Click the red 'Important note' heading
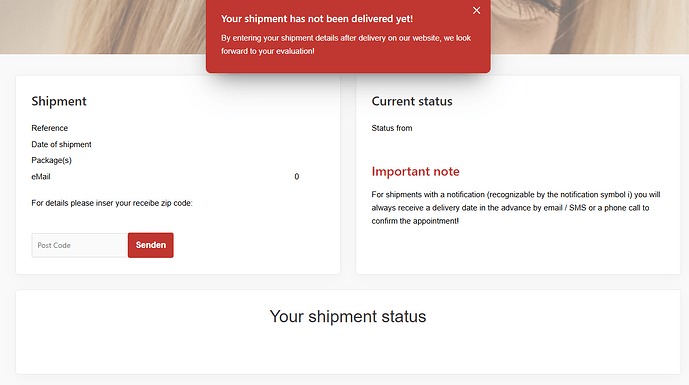This screenshot has width=689, height=385. (x=415, y=171)
